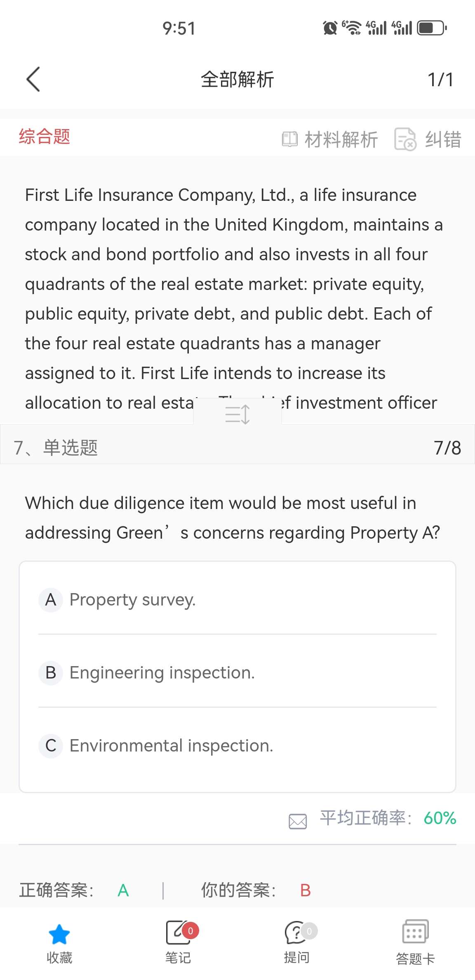Screen dimensions: 475x980
Task: Tap the 提问 question bubble icon
Action: (296, 933)
